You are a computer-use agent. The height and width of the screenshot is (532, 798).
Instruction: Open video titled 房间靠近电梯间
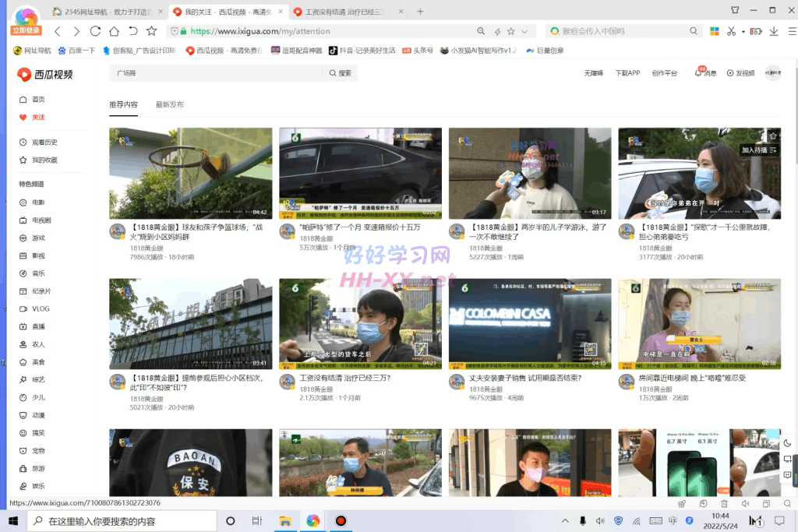pos(692,378)
